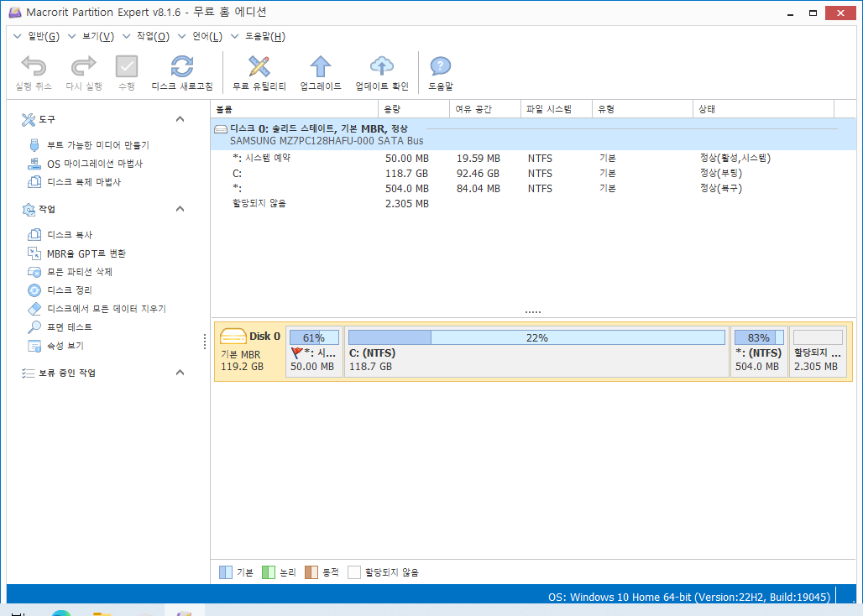Image resolution: width=863 pixels, height=616 pixels.
Task: Click the 동적 legend brown swatch
Action: 311,572
